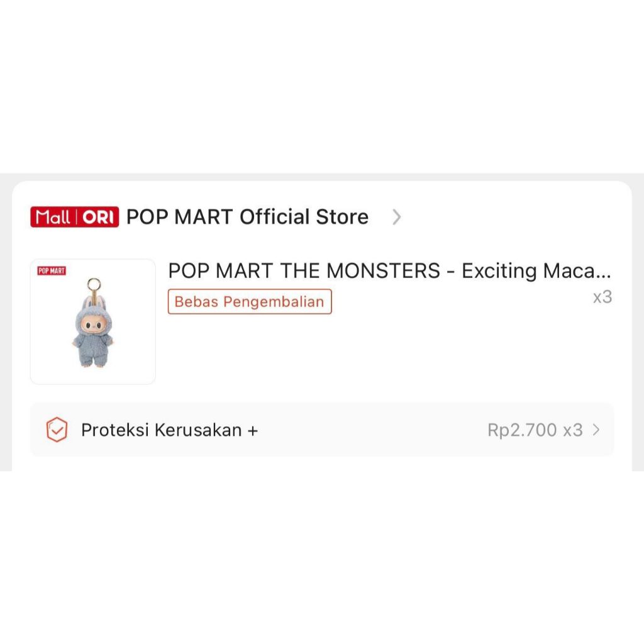Viewport: 644px width, 644px height.
Task: Expand the store chevron beside Official Store
Action: pyautogui.click(x=396, y=217)
